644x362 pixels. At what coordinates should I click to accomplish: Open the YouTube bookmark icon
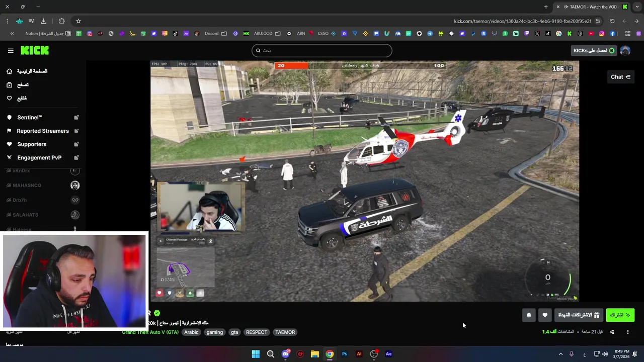(591, 34)
